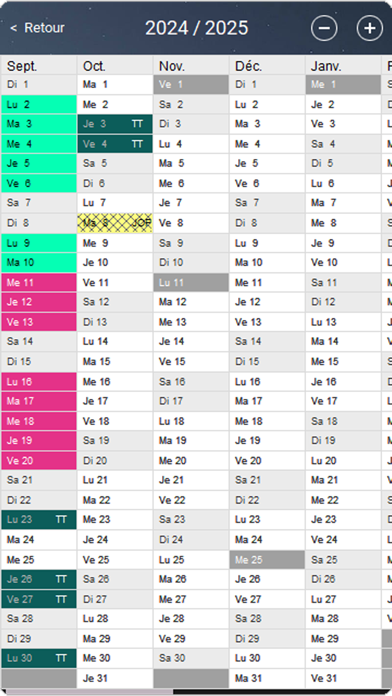This screenshot has width=392, height=696.
Task: Select Me 25 in September
Action: tap(39, 560)
